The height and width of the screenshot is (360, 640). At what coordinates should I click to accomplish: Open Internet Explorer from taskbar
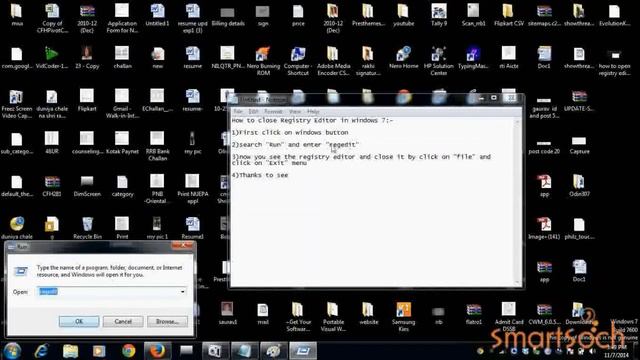click(x=41, y=351)
